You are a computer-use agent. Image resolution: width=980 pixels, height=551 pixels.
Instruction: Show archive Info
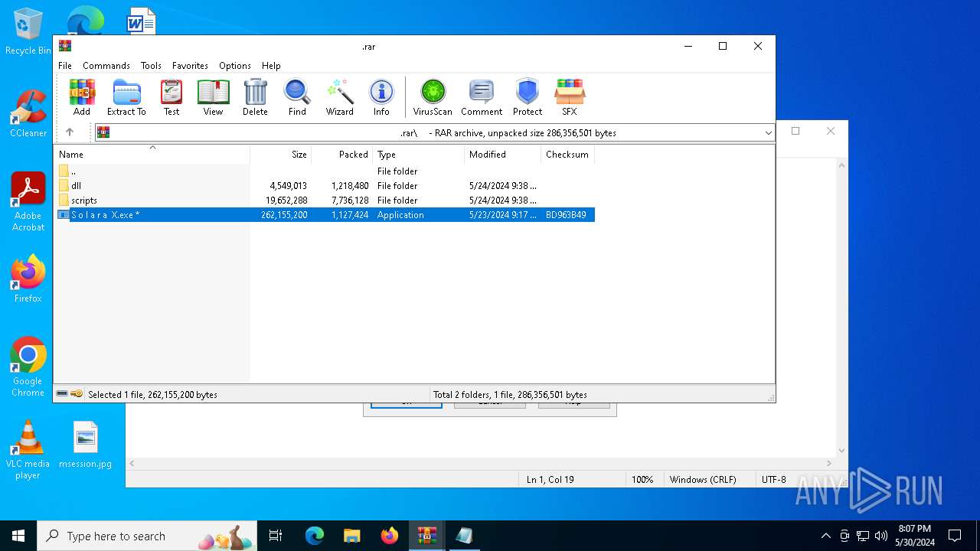(381, 97)
